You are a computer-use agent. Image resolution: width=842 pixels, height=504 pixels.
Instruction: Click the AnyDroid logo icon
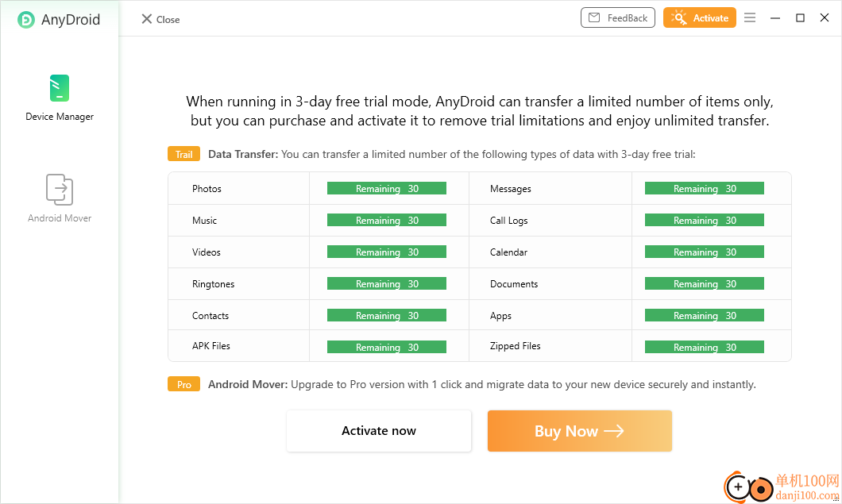coord(25,20)
